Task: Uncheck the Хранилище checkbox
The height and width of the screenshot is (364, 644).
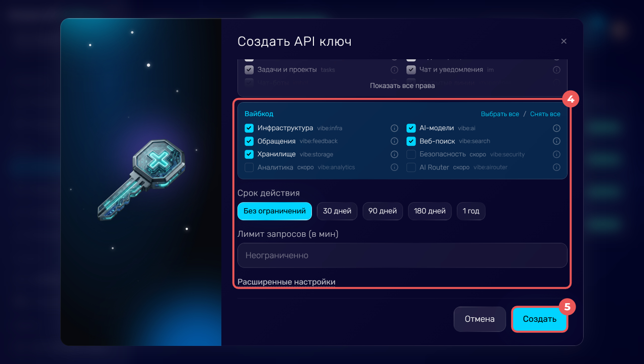Action: [x=249, y=154]
